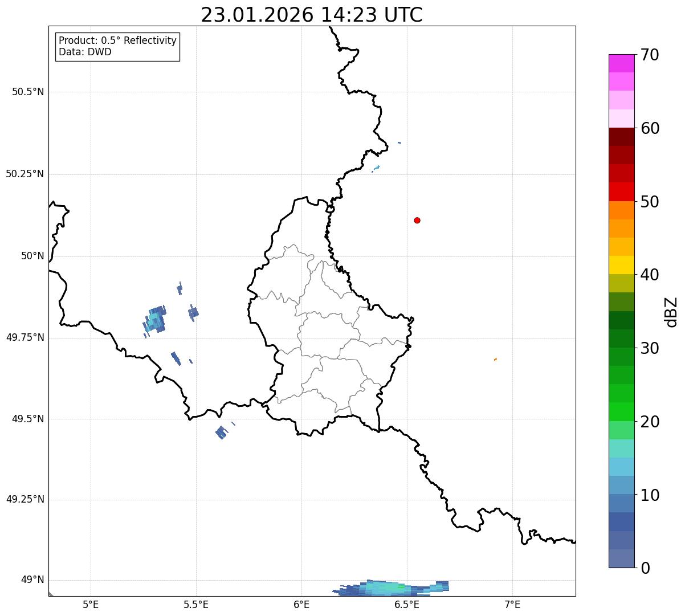This screenshot has height=616, width=685.
Task: Select the 'Data: DWD' label
Action: (85, 52)
